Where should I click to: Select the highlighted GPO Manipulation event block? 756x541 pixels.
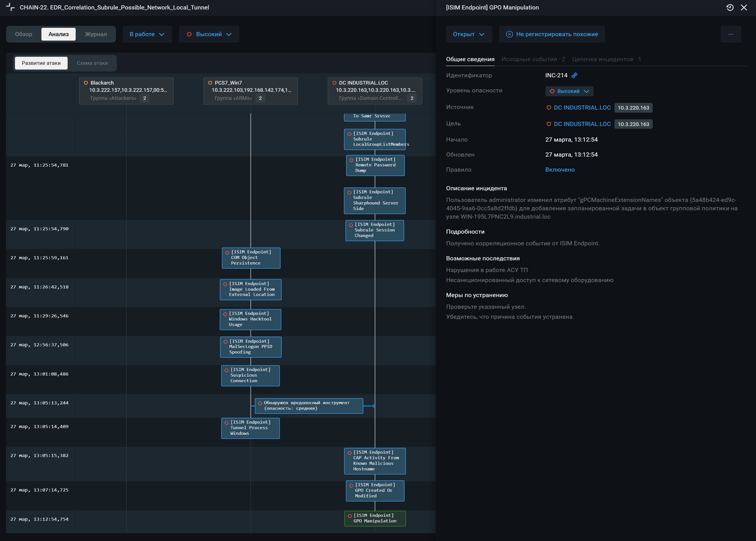pos(375,518)
